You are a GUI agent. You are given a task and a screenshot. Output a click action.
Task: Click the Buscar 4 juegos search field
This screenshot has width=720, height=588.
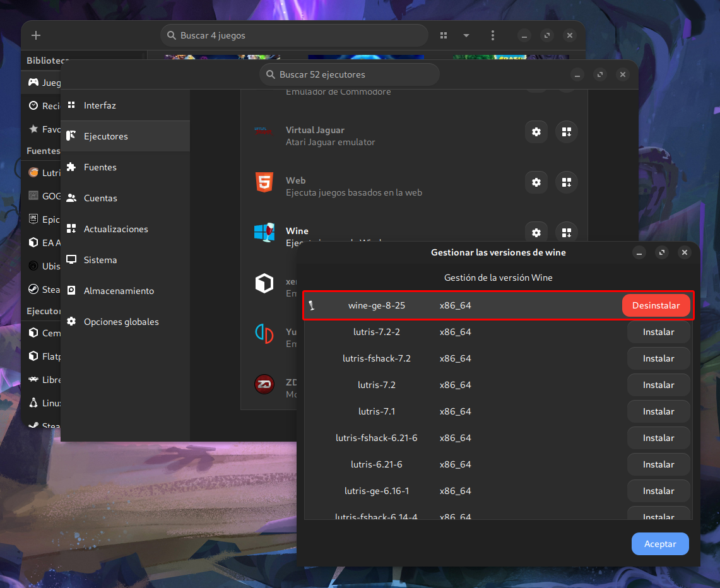click(x=294, y=35)
